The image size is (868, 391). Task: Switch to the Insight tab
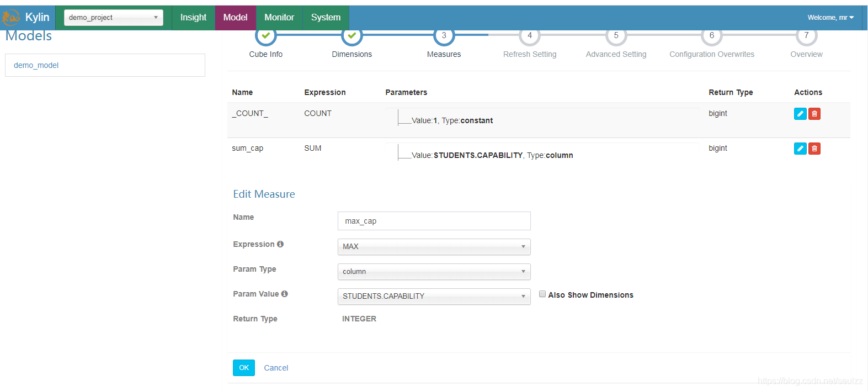193,18
